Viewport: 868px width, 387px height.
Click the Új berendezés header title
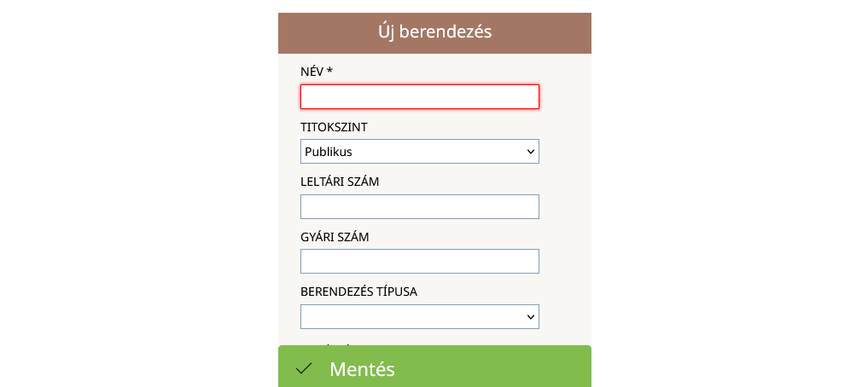[434, 32]
